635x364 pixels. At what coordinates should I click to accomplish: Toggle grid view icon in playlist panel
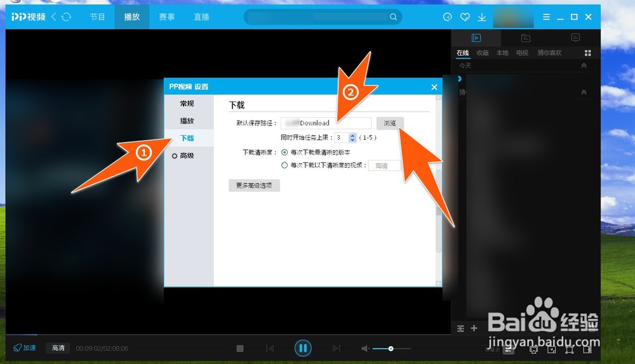click(x=588, y=53)
